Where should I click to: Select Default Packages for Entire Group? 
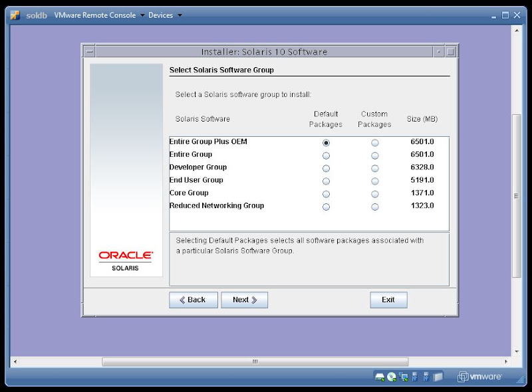pos(326,155)
